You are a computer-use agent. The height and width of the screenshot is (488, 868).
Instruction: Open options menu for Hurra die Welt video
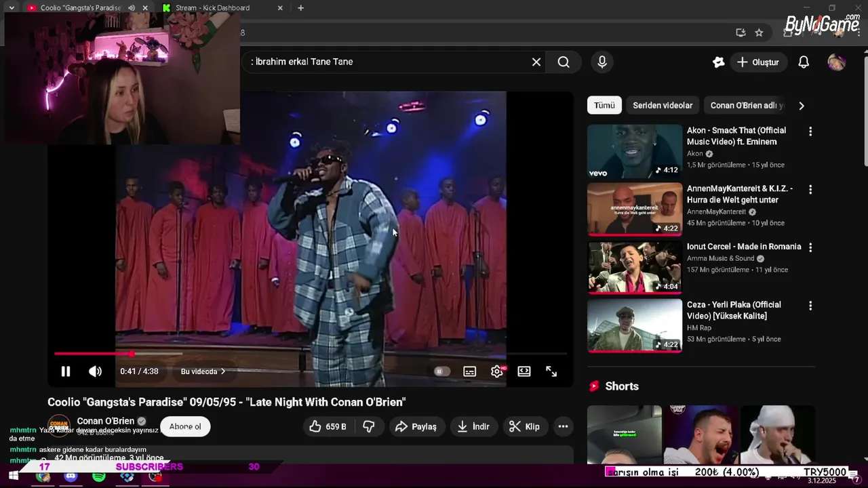coord(810,190)
